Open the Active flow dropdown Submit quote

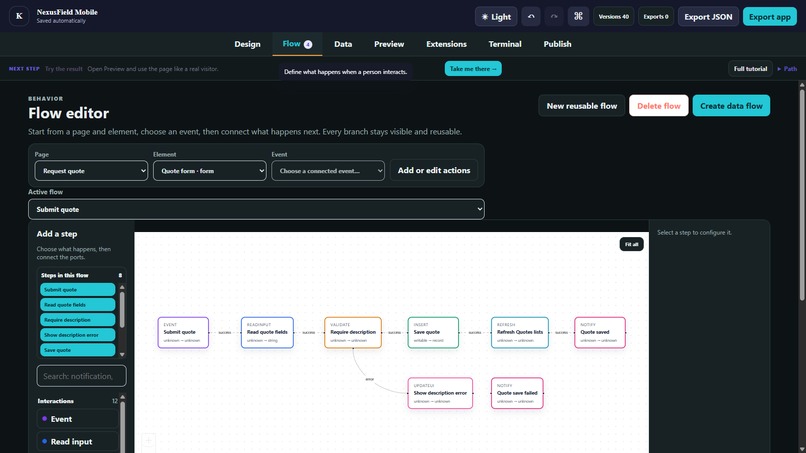pyautogui.click(x=256, y=209)
